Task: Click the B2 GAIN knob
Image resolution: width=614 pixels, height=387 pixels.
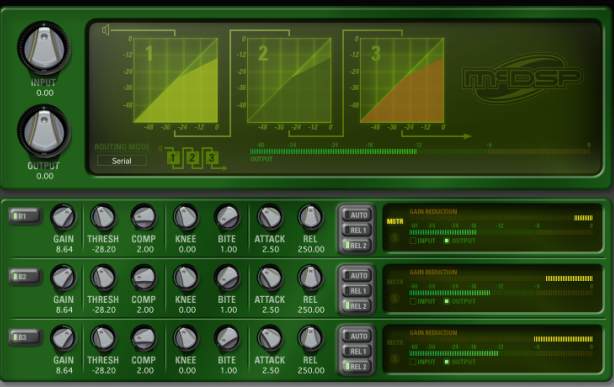Action: point(63,278)
